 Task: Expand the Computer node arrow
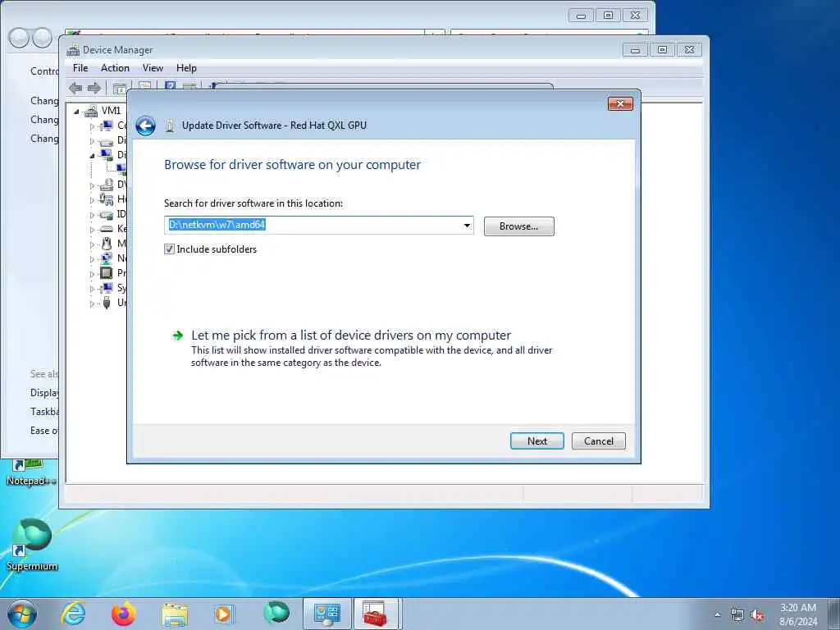click(x=92, y=126)
